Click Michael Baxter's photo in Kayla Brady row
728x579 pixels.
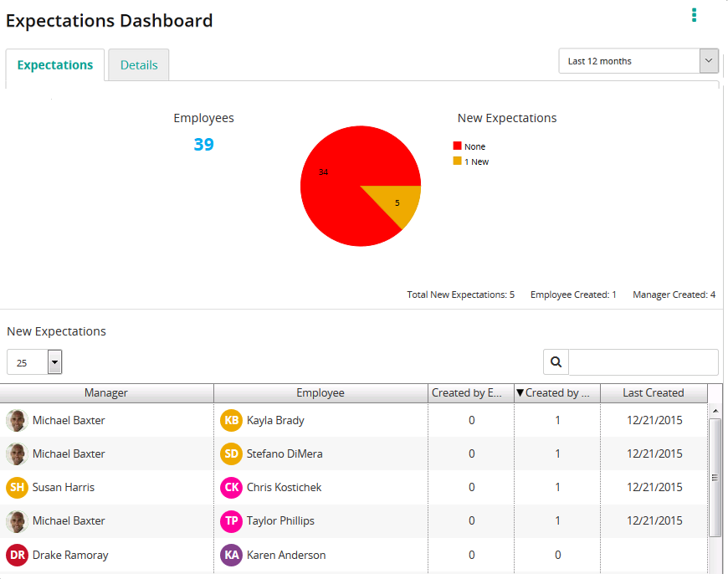18,420
